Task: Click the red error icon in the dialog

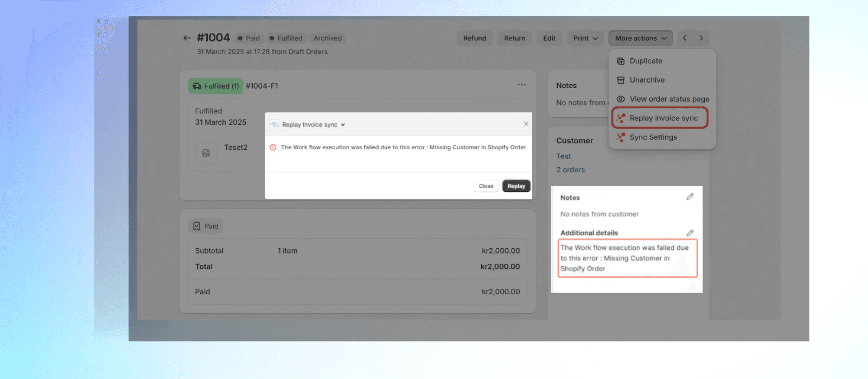Action: 273,147
